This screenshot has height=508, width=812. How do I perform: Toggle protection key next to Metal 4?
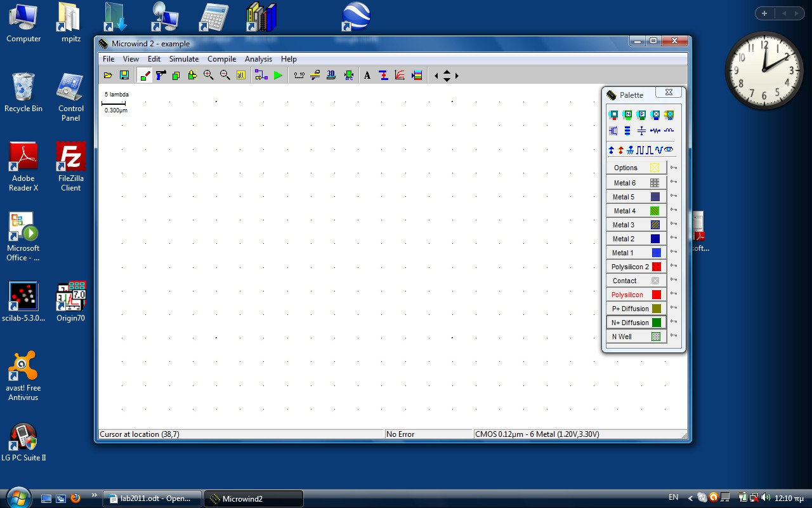tap(674, 210)
